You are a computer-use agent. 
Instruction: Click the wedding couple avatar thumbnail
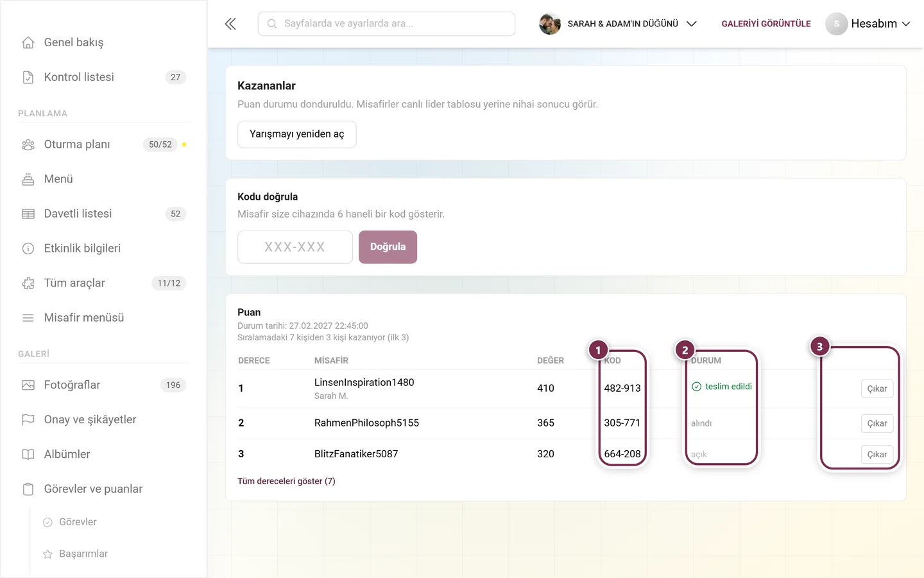point(550,24)
